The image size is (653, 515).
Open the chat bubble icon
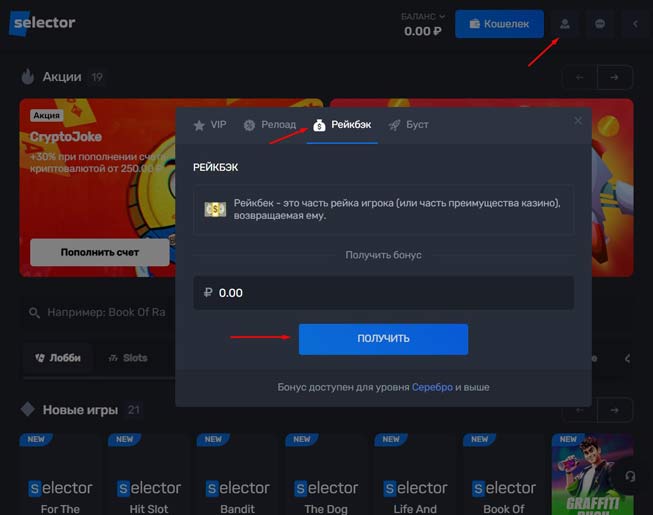[600, 24]
